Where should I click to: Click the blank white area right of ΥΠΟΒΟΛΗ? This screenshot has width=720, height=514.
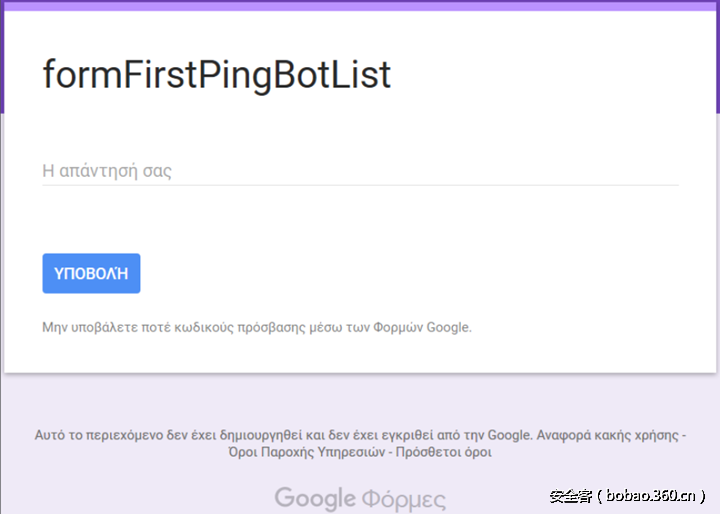point(400,274)
